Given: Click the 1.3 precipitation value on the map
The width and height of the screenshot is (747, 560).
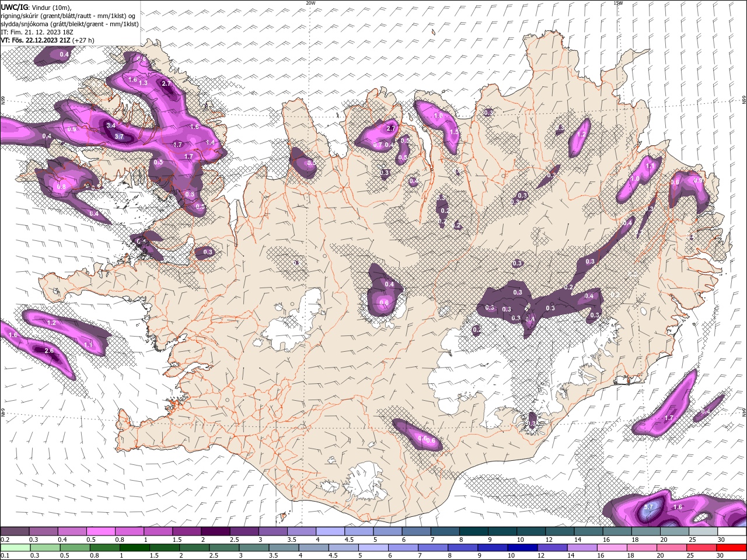Looking at the screenshot, I should click(x=143, y=83).
